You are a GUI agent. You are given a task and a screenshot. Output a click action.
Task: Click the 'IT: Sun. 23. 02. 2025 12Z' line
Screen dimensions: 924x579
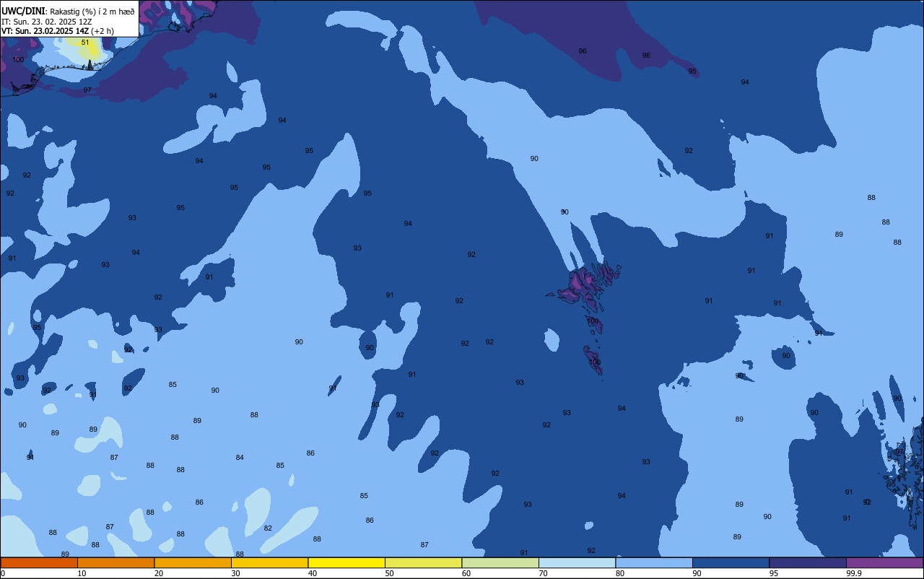(47, 21)
